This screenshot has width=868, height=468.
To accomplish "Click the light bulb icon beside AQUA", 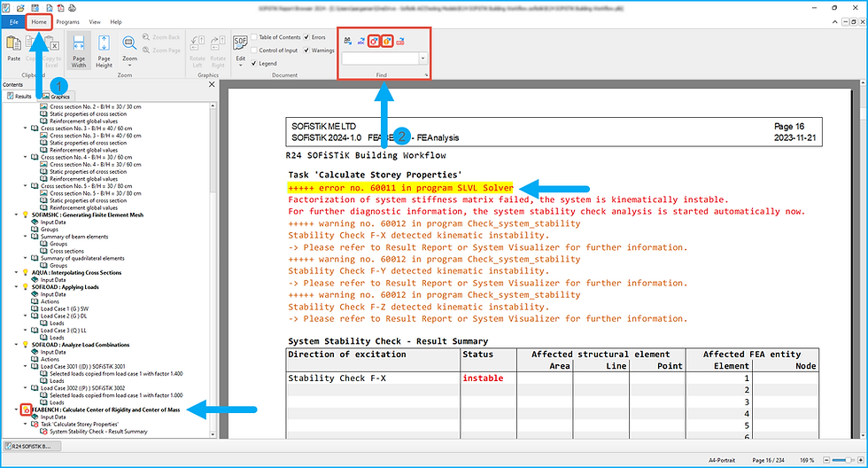I will coord(25,272).
